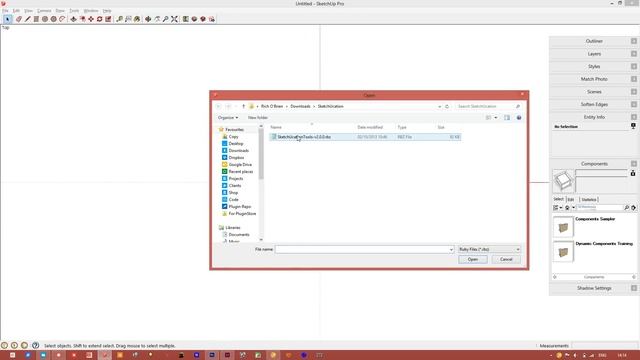Select the Push/Pull tool

(x=73, y=19)
